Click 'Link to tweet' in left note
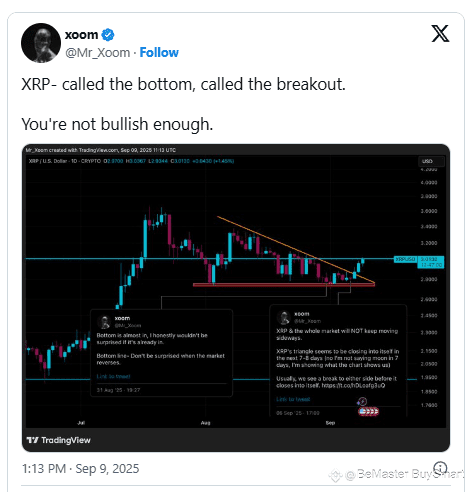The width and height of the screenshot is (472, 492). click(113, 376)
